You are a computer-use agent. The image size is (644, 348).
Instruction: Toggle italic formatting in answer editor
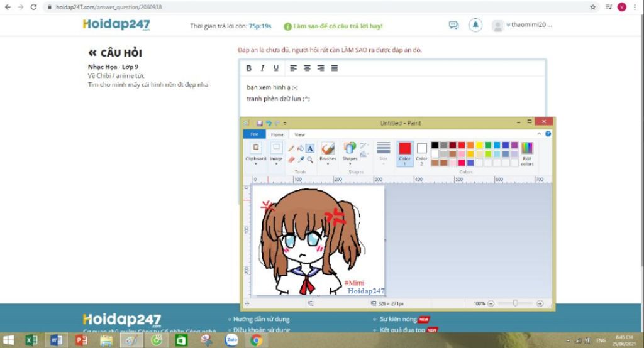point(262,68)
